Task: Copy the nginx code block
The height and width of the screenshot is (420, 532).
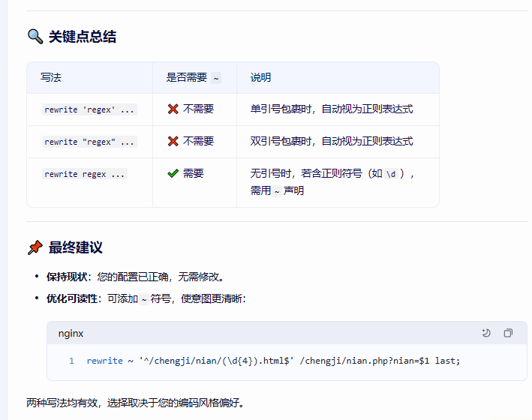Action: [x=508, y=333]
